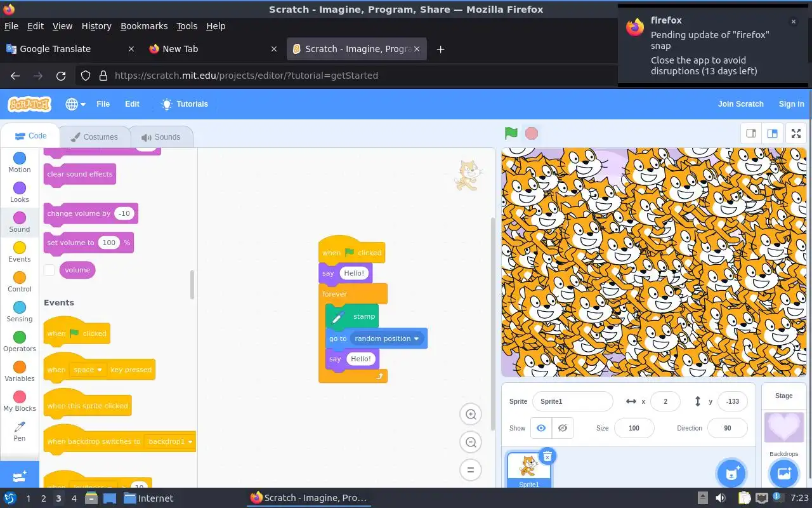Click the taskbar volume speaker icon
812x508 pixels.
tap(721, 498)
